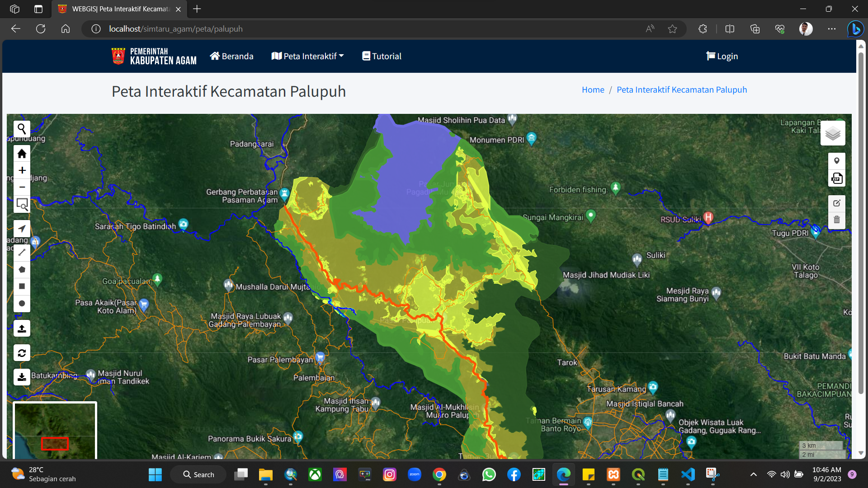Refresh the browser page
The image size is (868, 488).
[41, 29]
